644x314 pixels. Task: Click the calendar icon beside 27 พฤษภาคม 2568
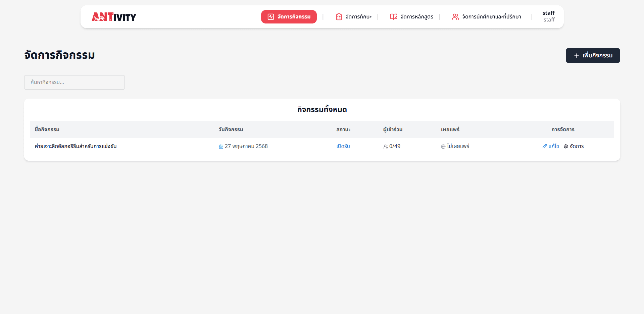(x=221, y=147)
